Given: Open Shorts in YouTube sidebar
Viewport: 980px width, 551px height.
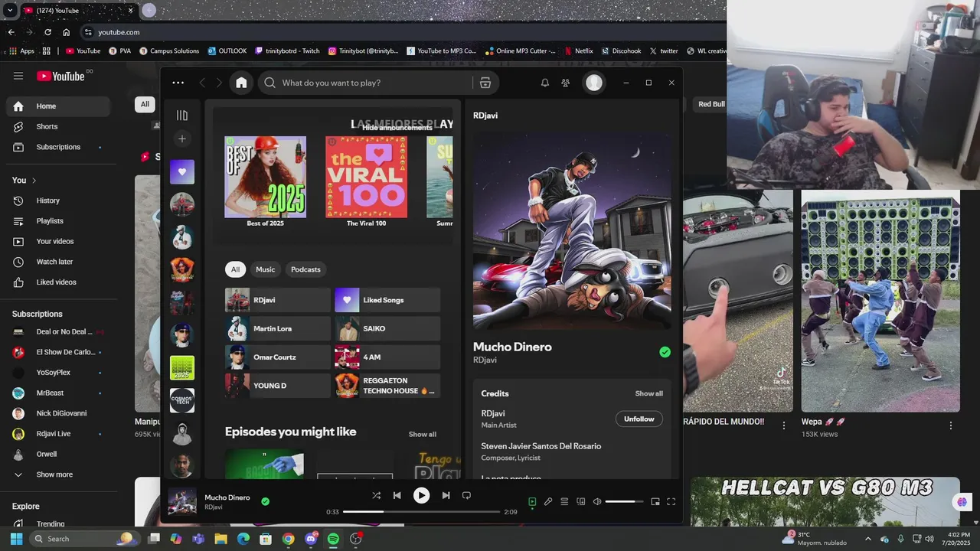Looking at the screenshot, I should tap(58, 126).
